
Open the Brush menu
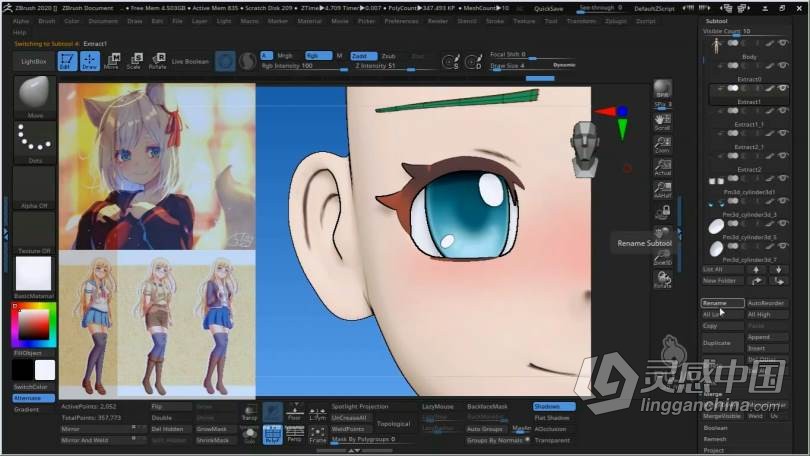[46, 21]
